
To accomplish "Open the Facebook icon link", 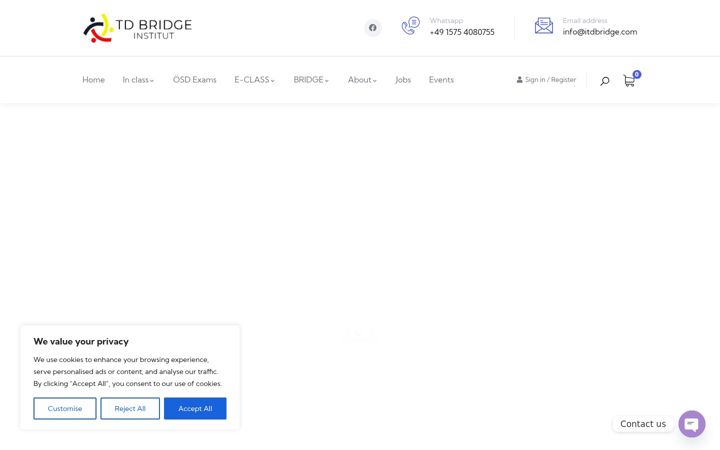I will (372, 28).
